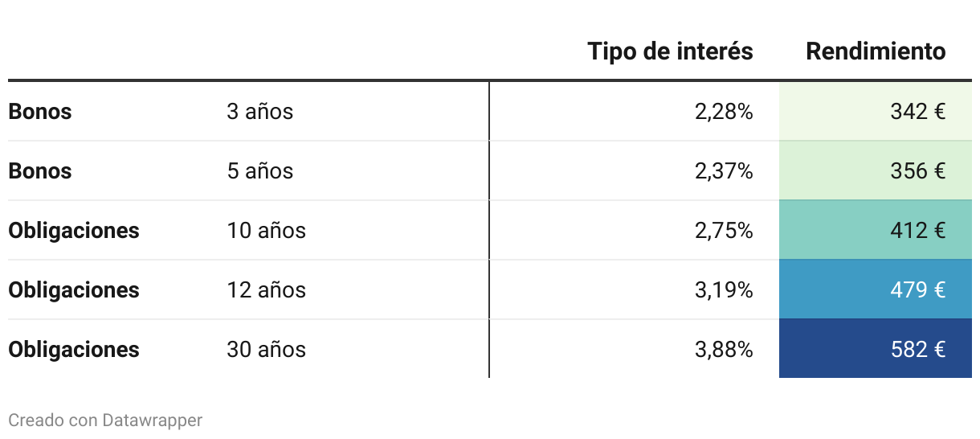Click the Bonos label in first row

40,112
